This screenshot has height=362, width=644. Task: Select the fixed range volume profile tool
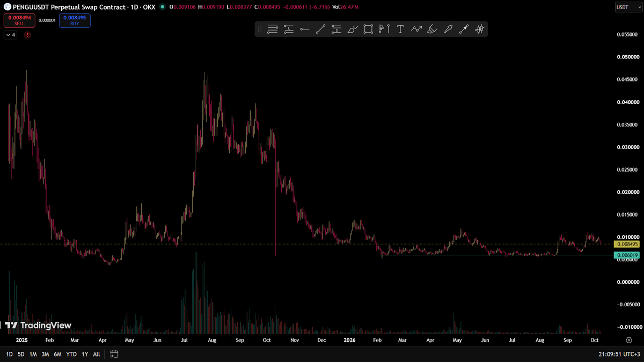click(x=384, y=29)
